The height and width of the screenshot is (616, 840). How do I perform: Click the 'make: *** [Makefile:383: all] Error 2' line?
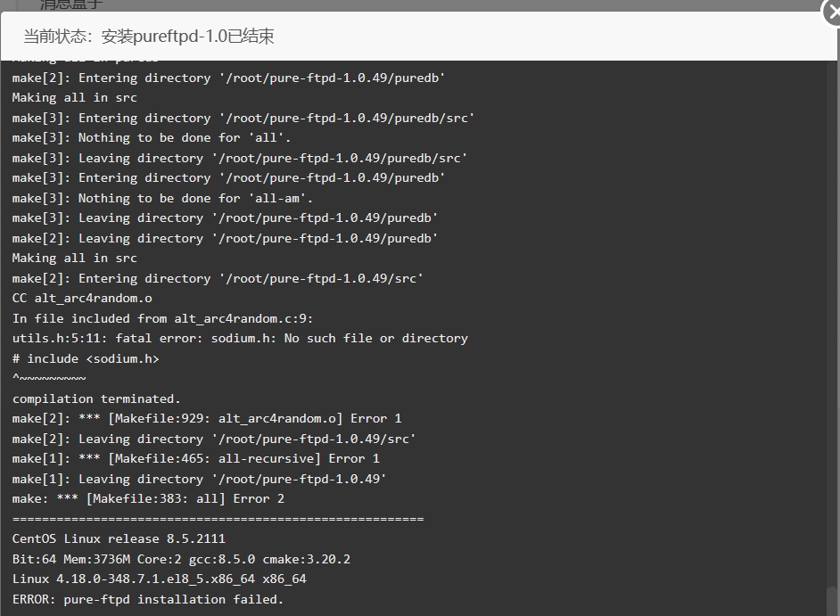click(148, 498)
